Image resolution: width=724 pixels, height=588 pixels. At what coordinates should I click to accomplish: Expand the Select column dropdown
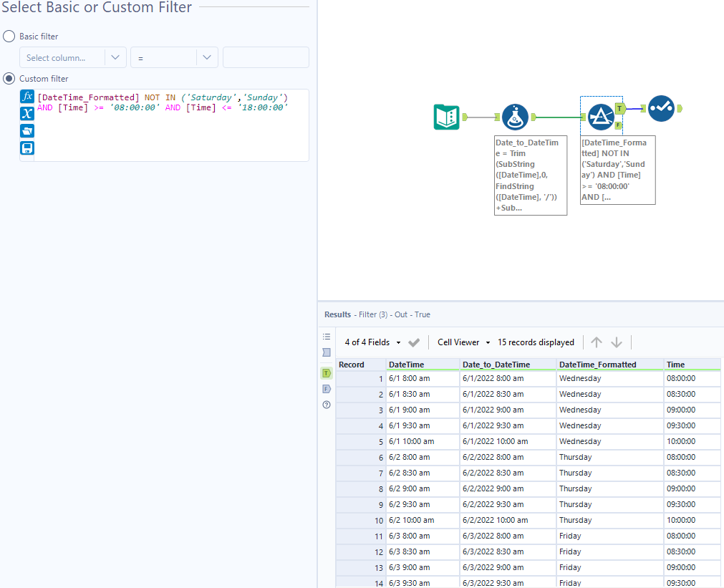(72, 57)
